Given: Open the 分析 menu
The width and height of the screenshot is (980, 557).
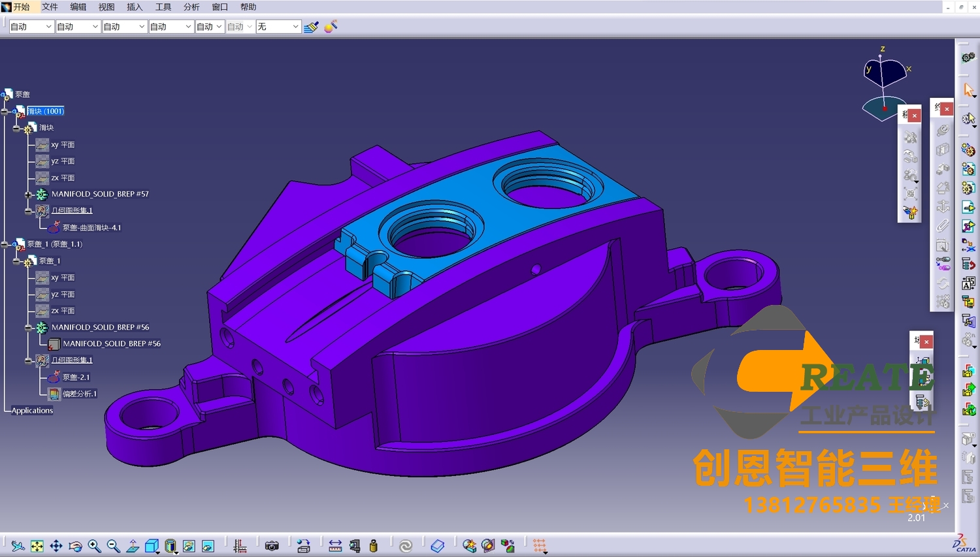Looking at the screenshot, I should click(x=191, y=7).
